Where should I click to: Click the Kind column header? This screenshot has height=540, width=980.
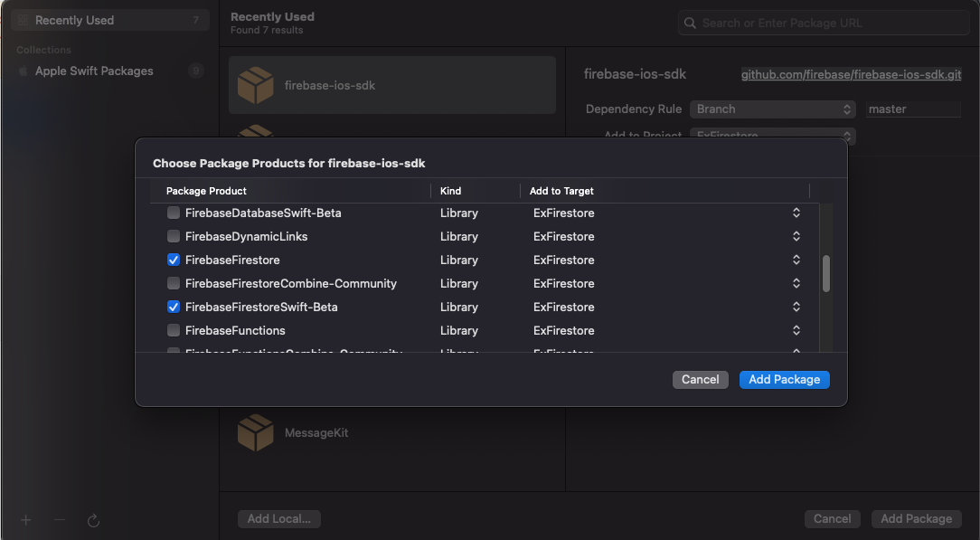pyautogui.click(x=451, y=191)
